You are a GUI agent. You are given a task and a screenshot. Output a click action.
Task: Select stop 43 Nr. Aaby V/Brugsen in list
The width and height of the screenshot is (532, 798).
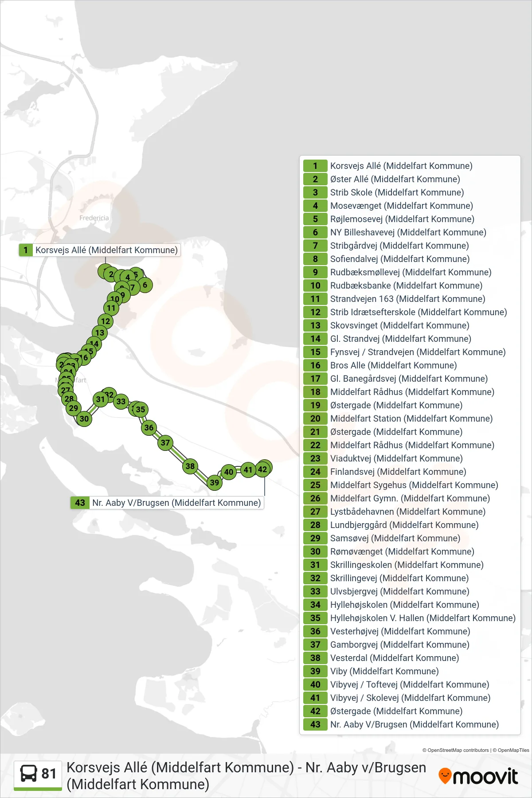(x=410, y=724)
